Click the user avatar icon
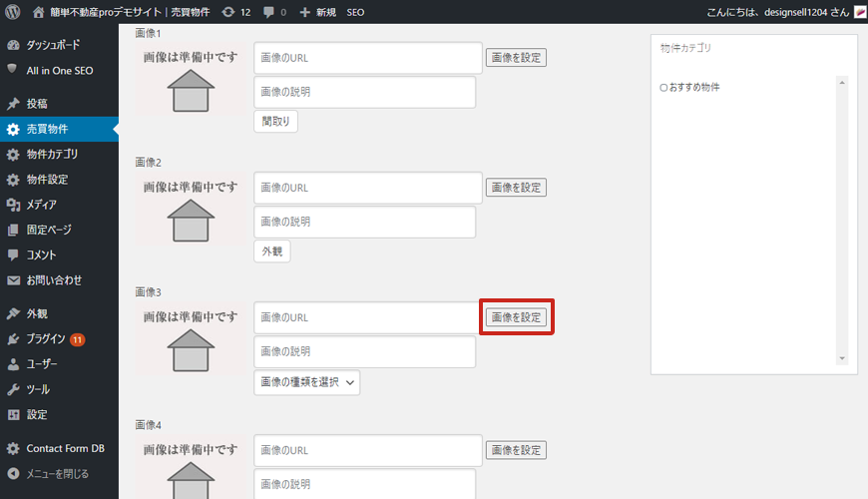 (859, 12)
